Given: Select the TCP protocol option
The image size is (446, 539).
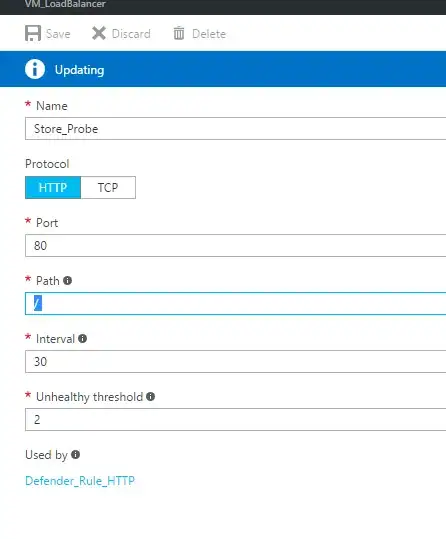Looking at the screenshot, I should (108, 187).
